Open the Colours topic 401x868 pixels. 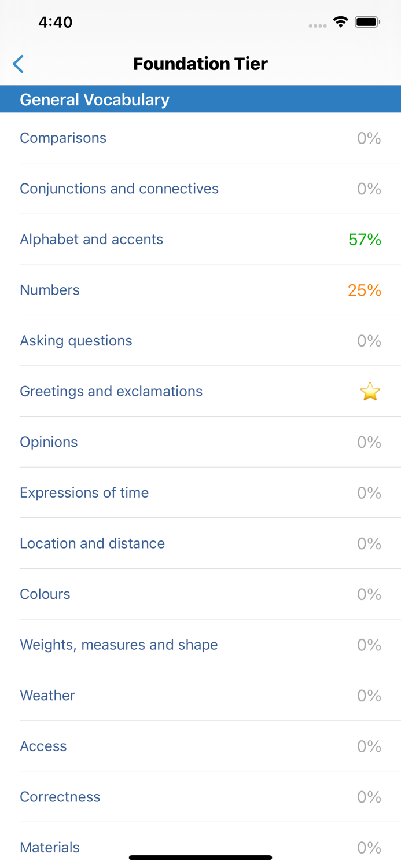45,594
